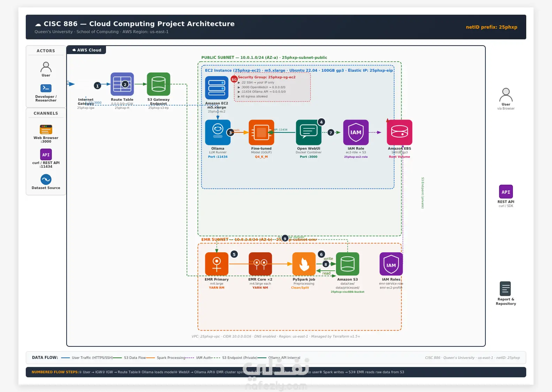Click the 'All egress allowed' rule
This screenshot has height=392, width=552.
(x=253, y=97)
